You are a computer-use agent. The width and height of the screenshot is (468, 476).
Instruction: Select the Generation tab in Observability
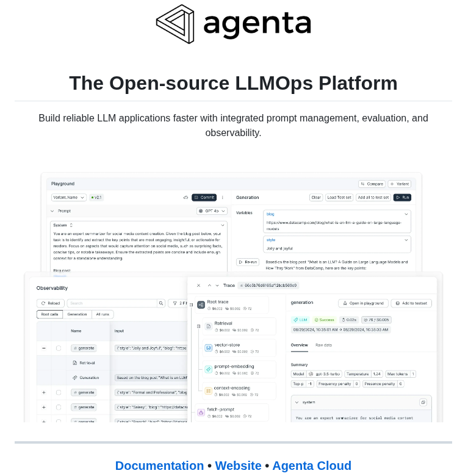tap(77, 314)
